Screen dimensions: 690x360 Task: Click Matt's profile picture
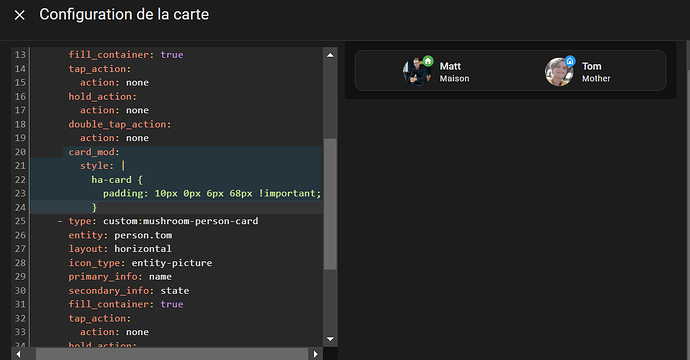point(417,72)
